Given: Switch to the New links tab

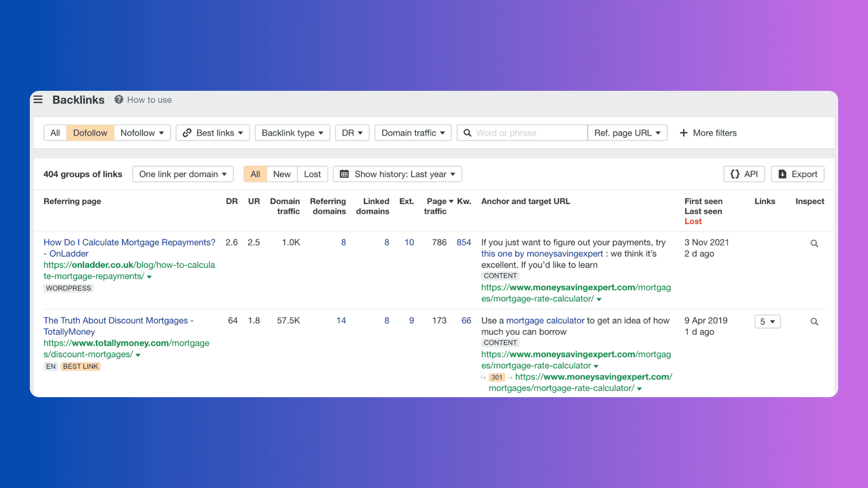Looking at the screenshot, I should click(282, 174).
